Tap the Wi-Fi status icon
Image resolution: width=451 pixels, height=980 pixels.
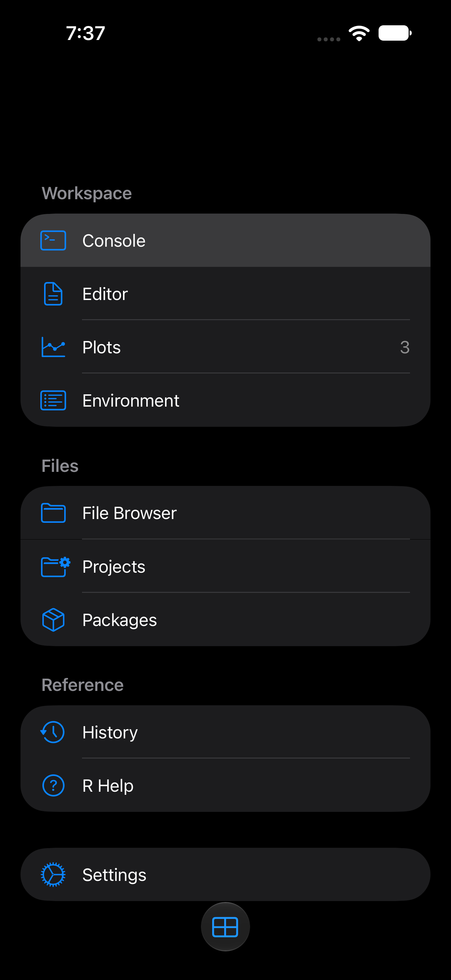pyautogui.click(x=359, y=33)
